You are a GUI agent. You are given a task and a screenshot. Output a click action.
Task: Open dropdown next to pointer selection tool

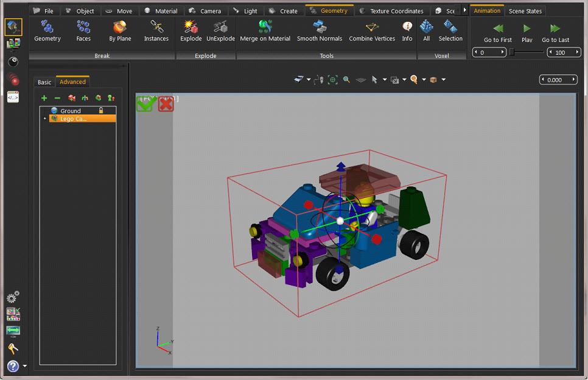[x=385, y=80]
